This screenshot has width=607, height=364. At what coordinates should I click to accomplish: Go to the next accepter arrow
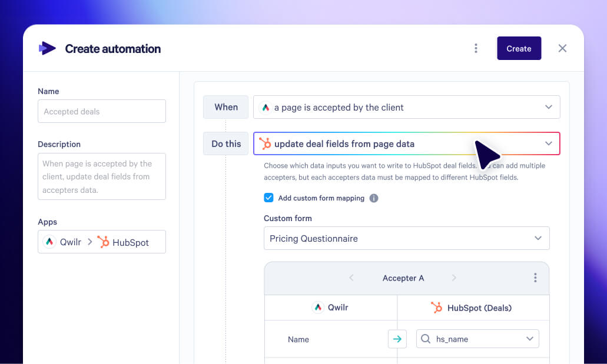(454, 278)
